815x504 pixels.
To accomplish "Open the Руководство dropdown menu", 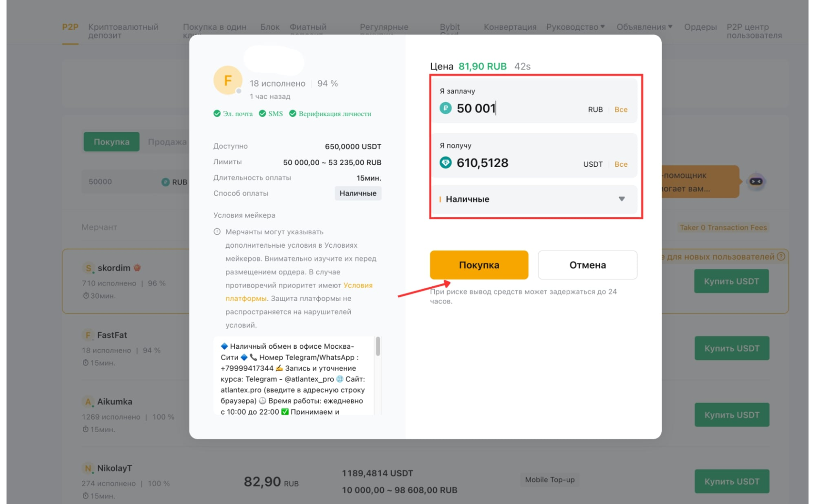I will point(575,27).
